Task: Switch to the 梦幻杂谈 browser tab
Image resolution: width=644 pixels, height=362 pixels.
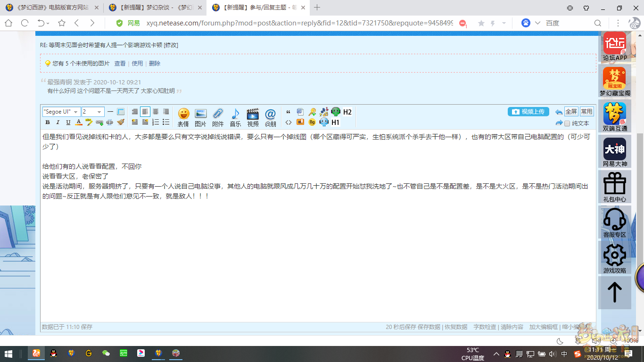Action: click(x=155, y=8)
